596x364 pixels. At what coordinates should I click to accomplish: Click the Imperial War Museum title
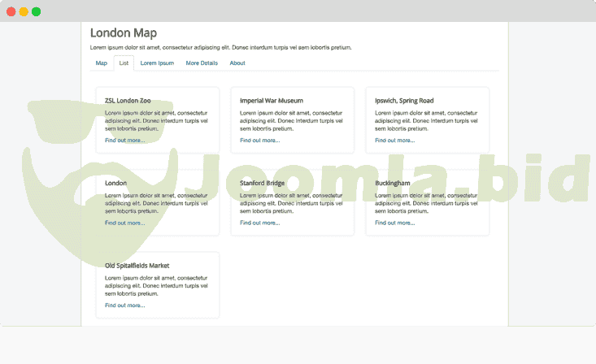pos(272,101)
